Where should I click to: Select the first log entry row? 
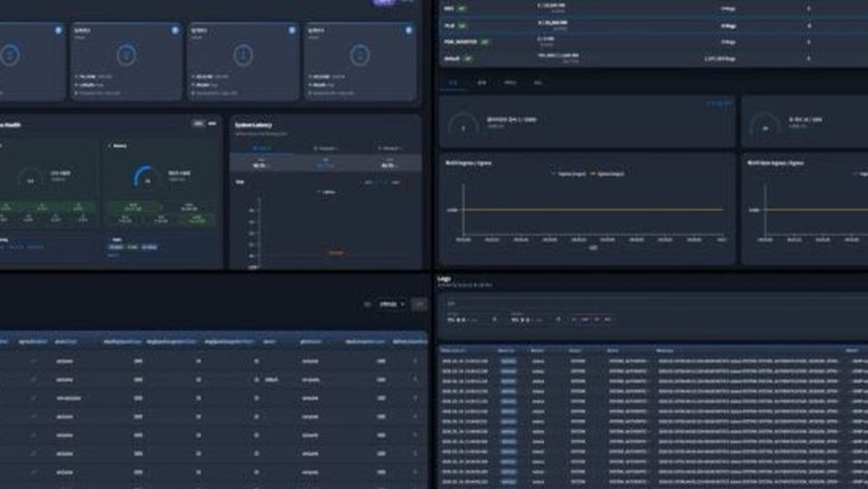point(653,360)
